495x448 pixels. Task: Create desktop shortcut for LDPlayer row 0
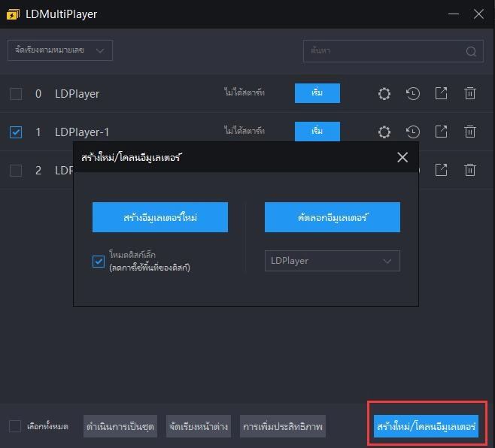pos(442,93)
